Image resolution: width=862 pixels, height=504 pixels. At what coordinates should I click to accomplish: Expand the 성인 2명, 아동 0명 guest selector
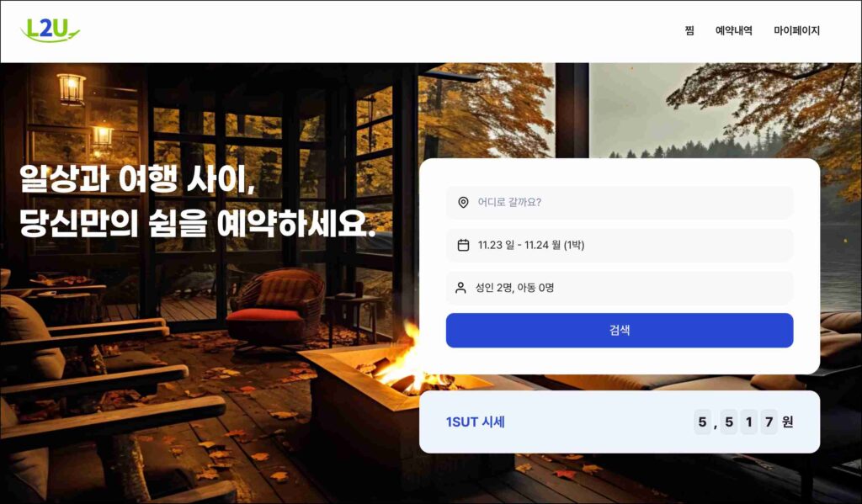[620, 288]
